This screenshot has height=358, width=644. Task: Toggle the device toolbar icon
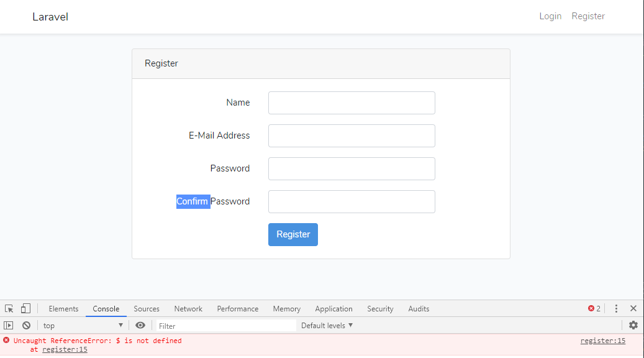click(25, 309)
